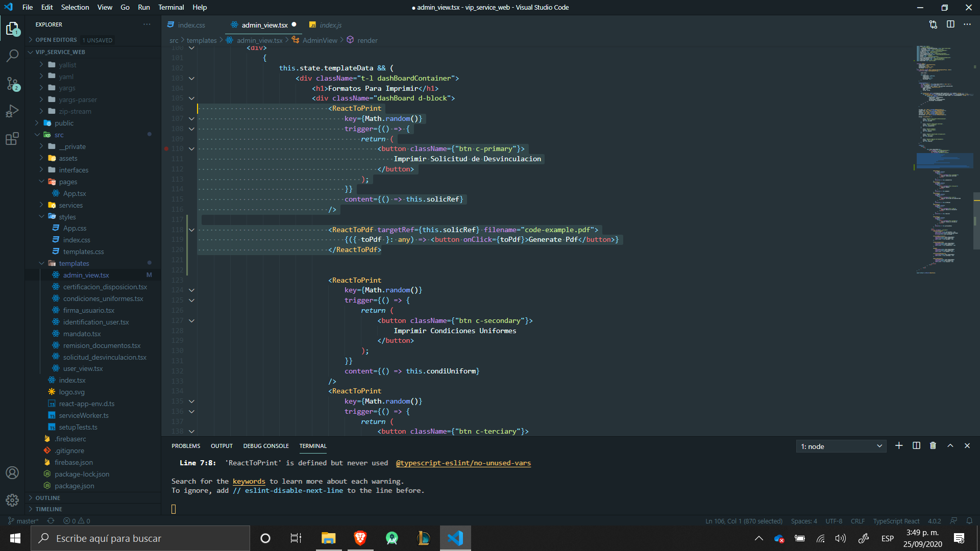Open the Extensions view
The width and height of the screenshot is (980, 551).
[12, 139]
